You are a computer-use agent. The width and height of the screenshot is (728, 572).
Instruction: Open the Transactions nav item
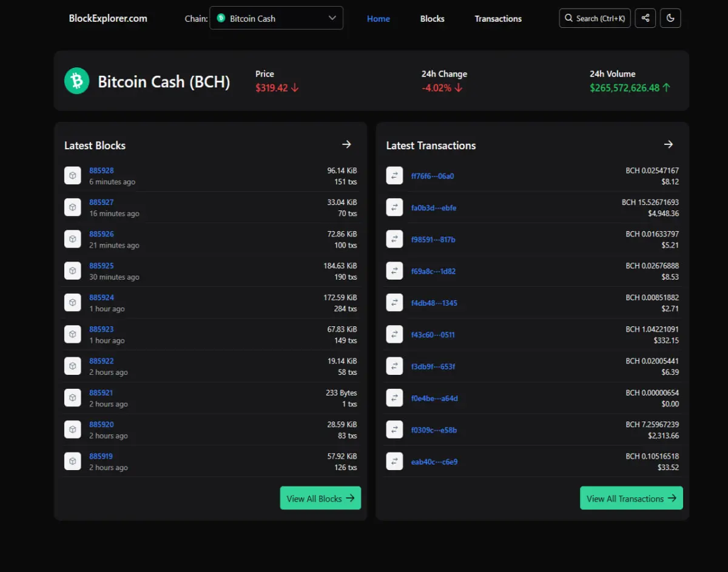tap(498, 19)
